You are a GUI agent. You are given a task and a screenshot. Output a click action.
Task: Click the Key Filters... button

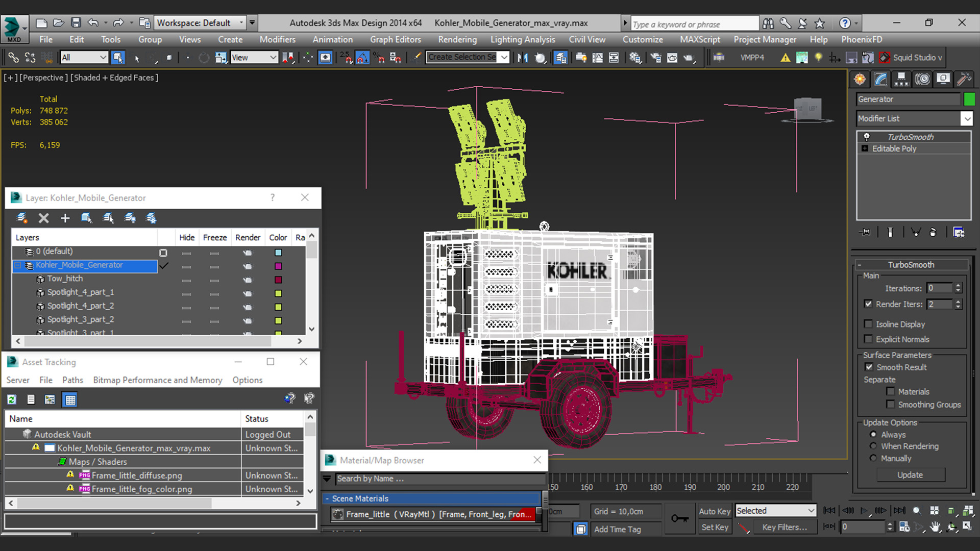(785, 527)
